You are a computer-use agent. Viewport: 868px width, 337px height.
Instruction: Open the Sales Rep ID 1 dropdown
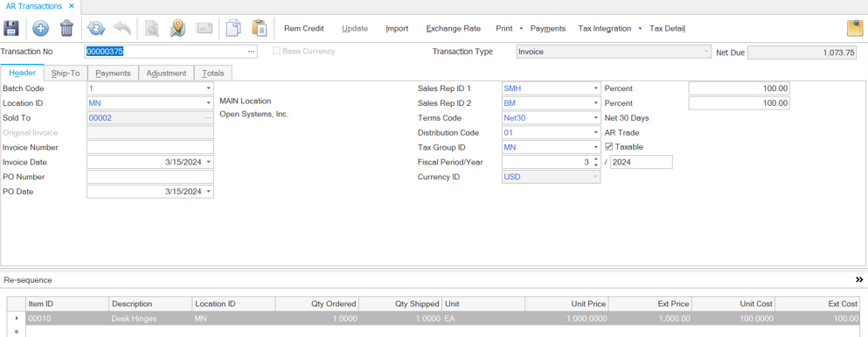595,88
